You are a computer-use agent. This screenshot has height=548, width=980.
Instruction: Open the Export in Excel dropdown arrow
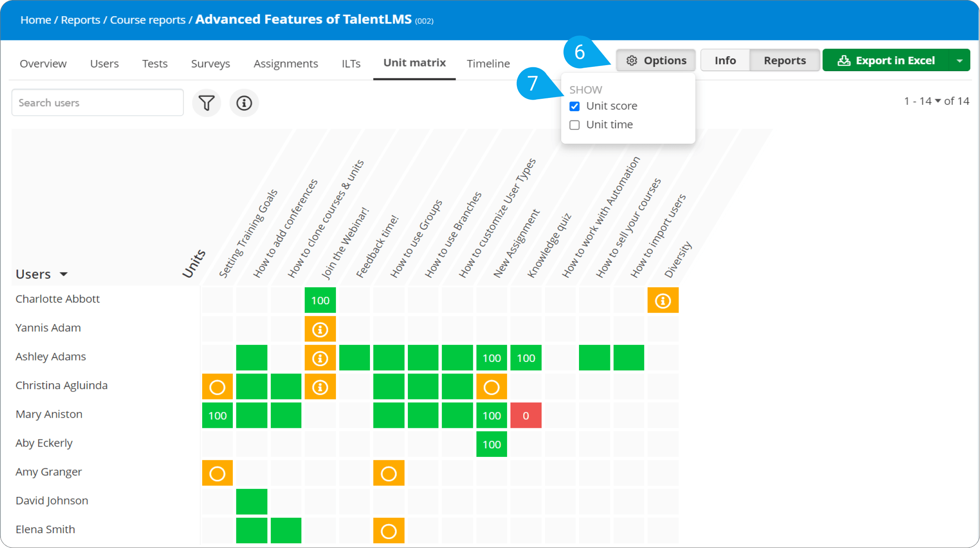[960, 60]
